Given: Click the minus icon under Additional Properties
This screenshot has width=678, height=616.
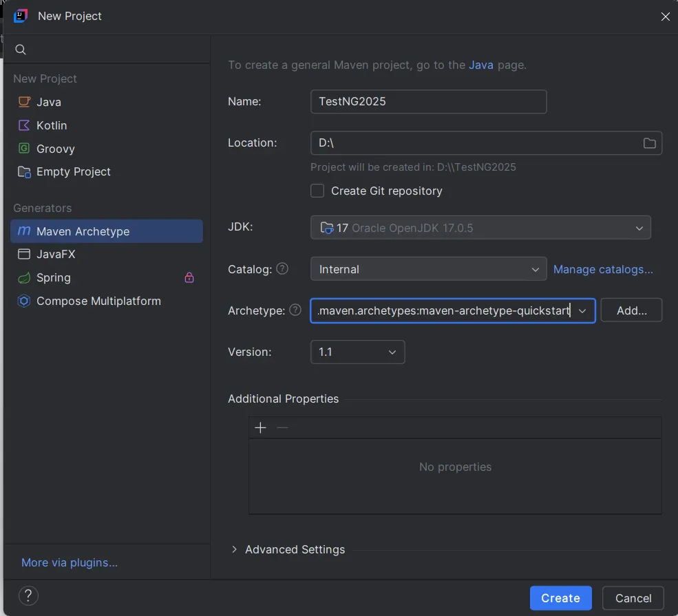Looking at the screenshot, I should [282, 427].
